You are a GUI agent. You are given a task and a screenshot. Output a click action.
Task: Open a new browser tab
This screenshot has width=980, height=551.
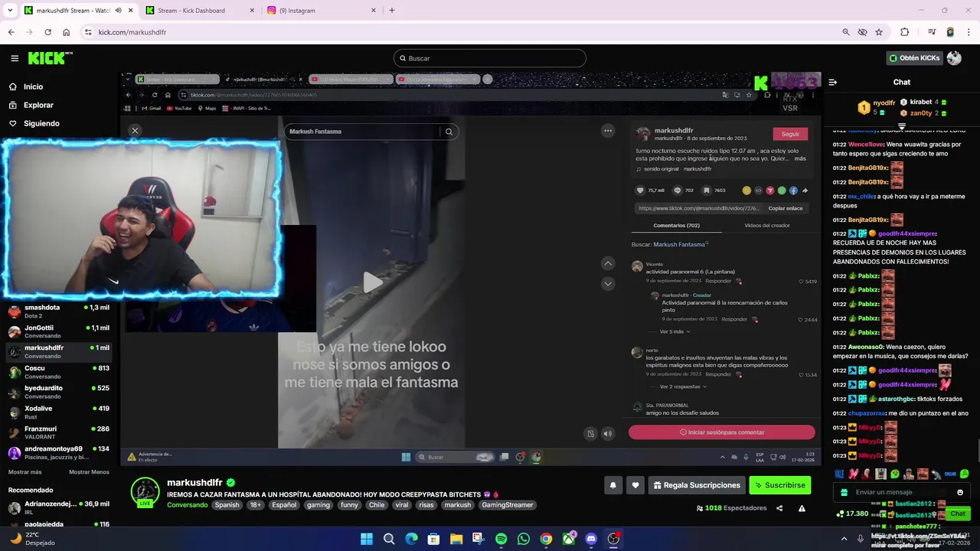pyautogui.click(x=392, y=11)
